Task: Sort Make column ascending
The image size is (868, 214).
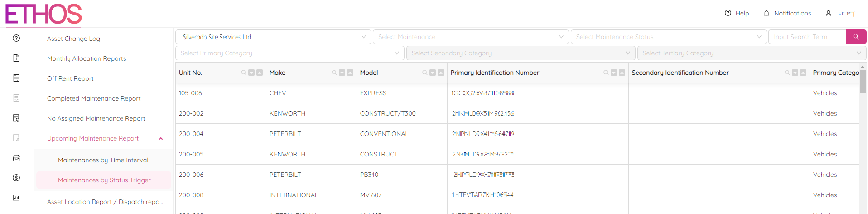Action: [350, 73]
